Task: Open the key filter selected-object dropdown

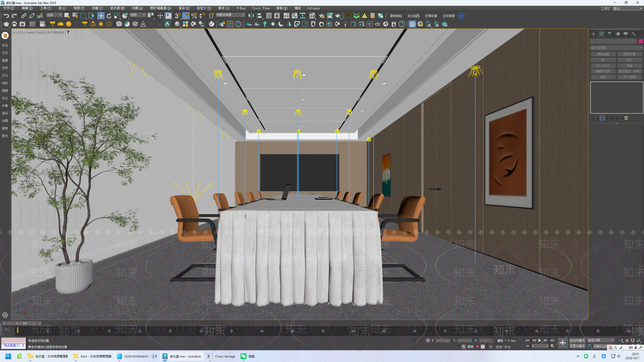Action: click(x=601, y=340)
